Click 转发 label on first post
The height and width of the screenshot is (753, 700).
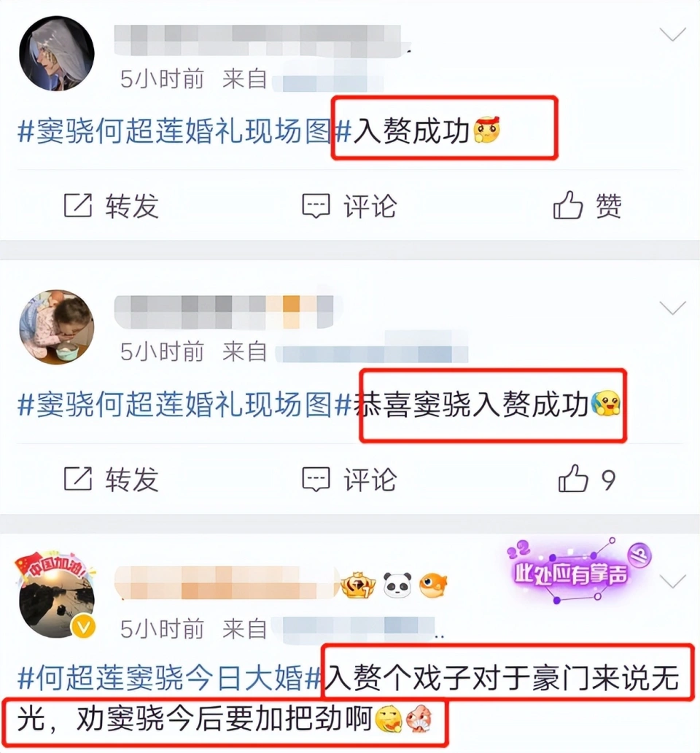(x=132, y=206)
